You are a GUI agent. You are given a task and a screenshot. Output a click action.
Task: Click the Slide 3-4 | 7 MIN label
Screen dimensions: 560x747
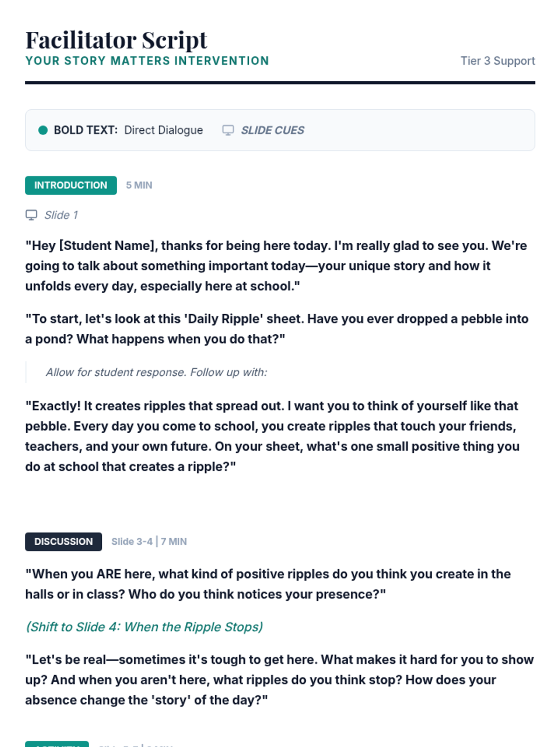(149, 542)
